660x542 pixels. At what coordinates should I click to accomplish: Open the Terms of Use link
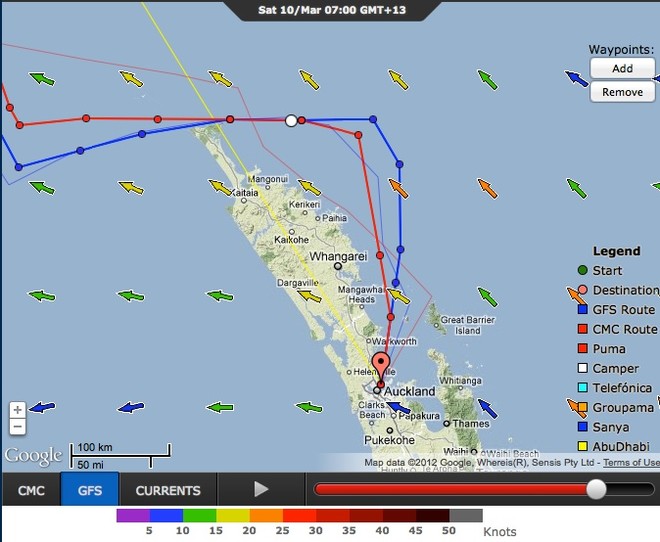pos(631,462)
